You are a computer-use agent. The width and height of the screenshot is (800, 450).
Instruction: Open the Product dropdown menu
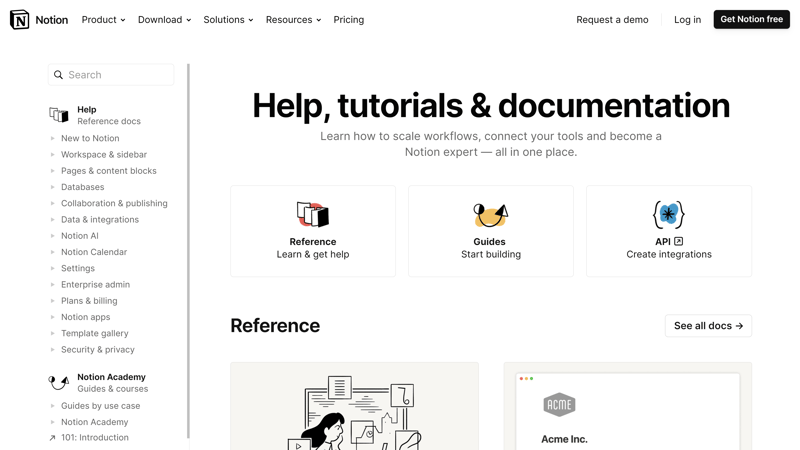click(103, 20)
